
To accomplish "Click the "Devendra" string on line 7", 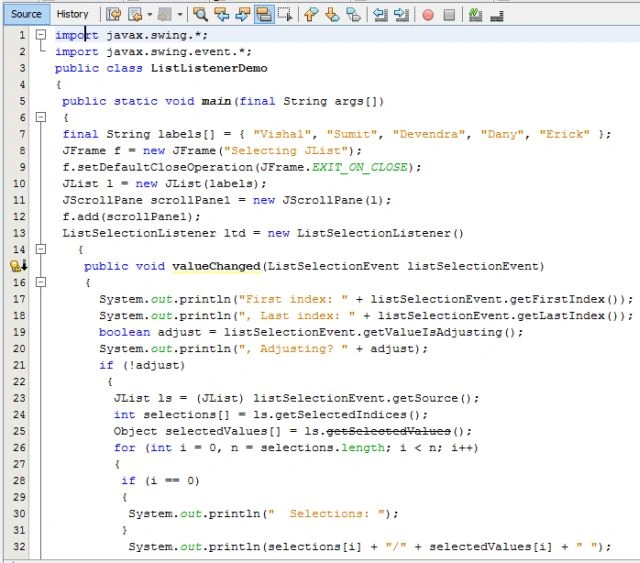I will 429,134.
